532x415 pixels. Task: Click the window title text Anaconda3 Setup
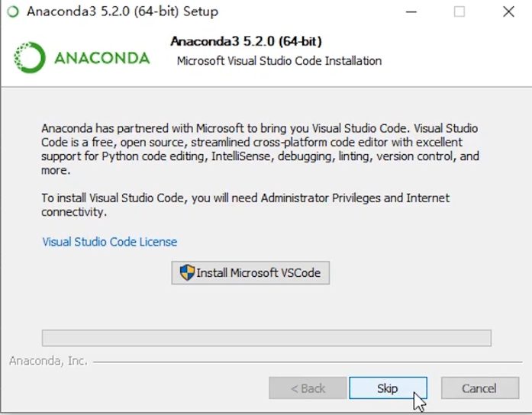tap(122, 11)
